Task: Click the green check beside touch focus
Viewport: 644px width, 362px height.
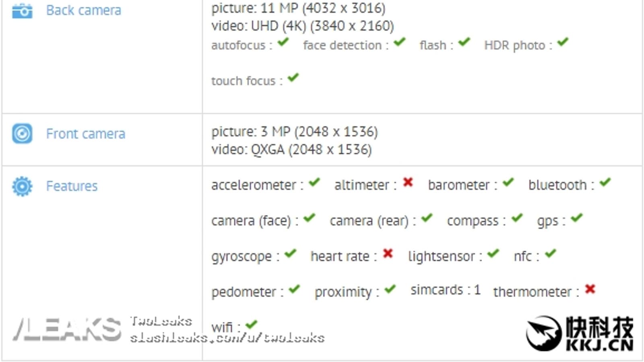Action: click(x=293, y=77)
